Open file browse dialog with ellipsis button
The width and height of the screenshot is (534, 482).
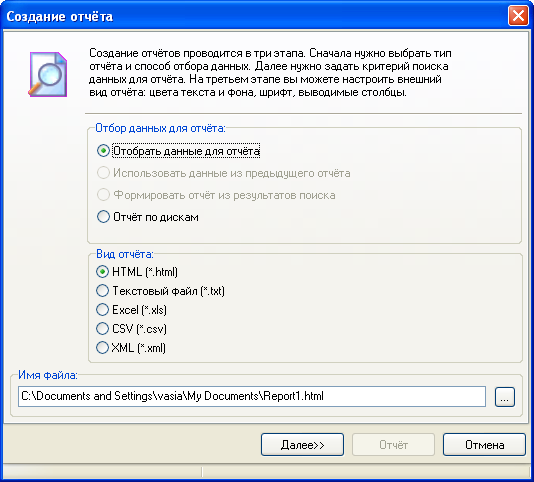point(504,397)
